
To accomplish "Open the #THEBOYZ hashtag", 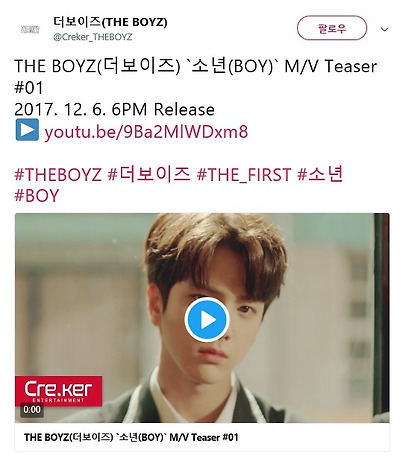I will click(58, 174).
